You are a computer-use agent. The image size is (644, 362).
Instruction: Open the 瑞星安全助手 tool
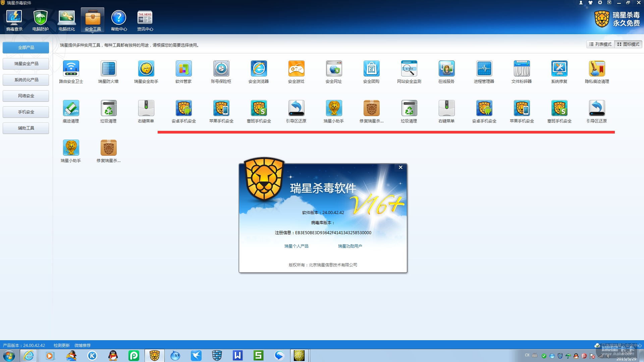click(146, 72)
